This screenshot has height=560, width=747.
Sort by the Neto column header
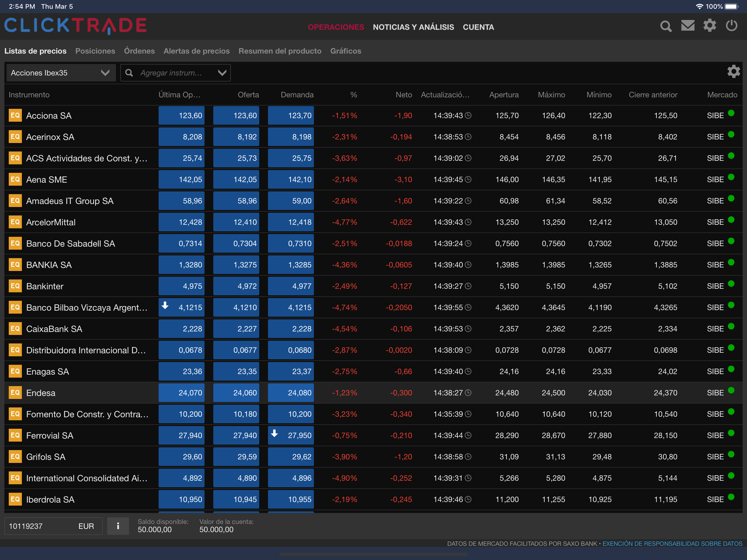coord(404,95)
